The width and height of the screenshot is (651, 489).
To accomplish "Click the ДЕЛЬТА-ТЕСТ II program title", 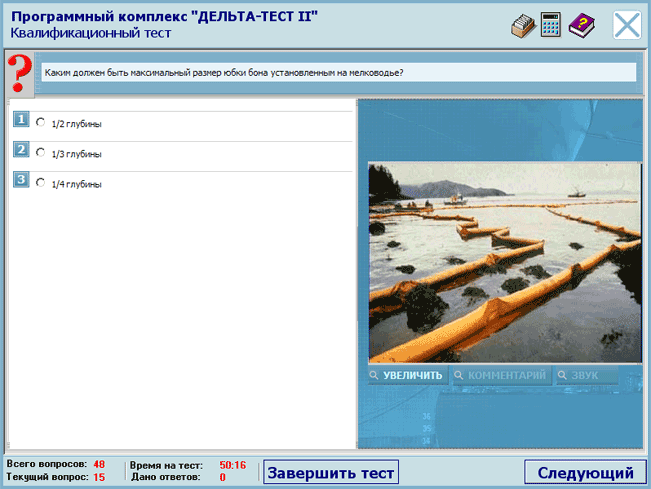I will pos(164,17).
